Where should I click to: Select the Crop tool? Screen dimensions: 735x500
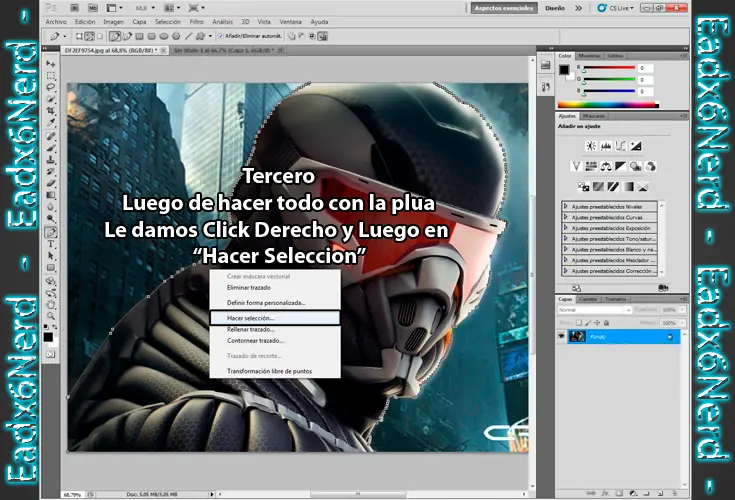tap(51, 111)
